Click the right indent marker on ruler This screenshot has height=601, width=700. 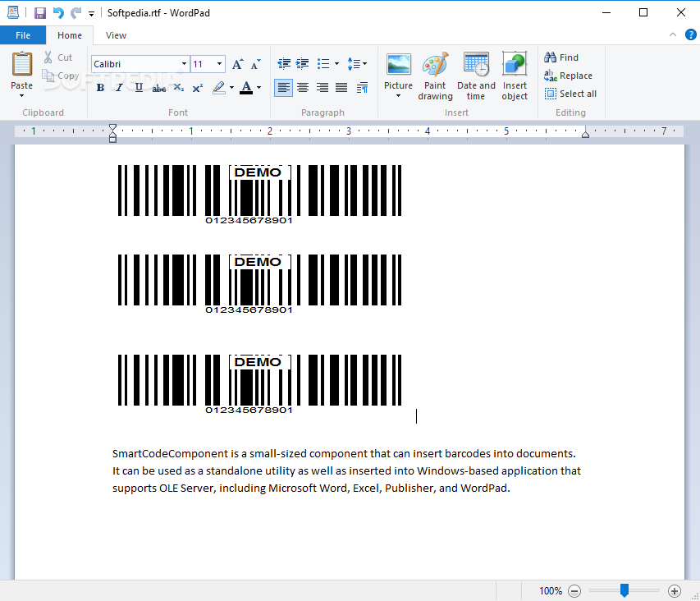(x=585, y=133)
